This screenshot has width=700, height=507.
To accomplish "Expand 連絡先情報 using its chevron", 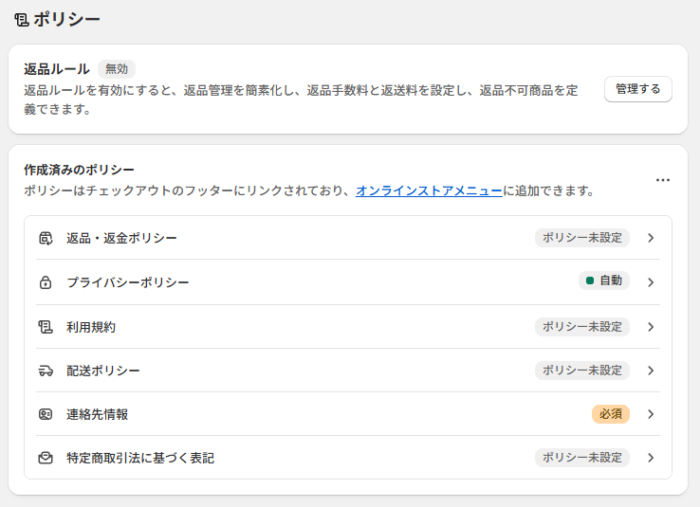I will (x=650, y=414).
